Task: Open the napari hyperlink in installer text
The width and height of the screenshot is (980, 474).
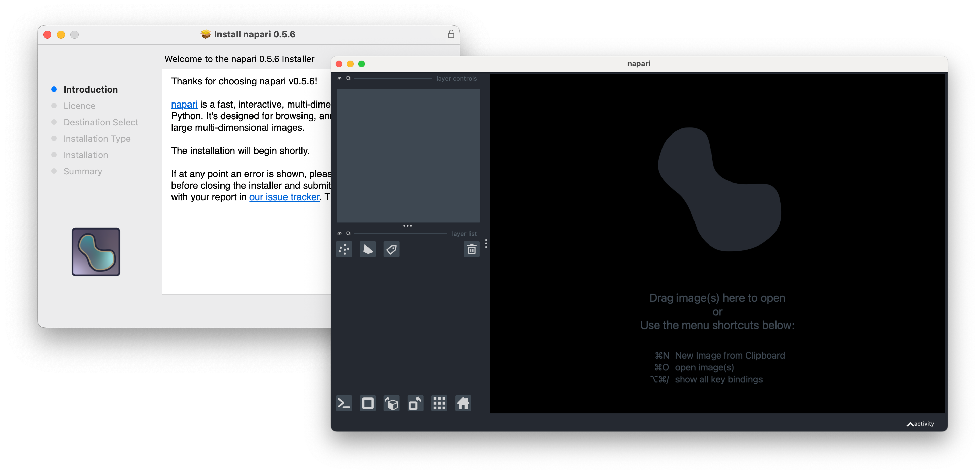Action: (184, 104)
